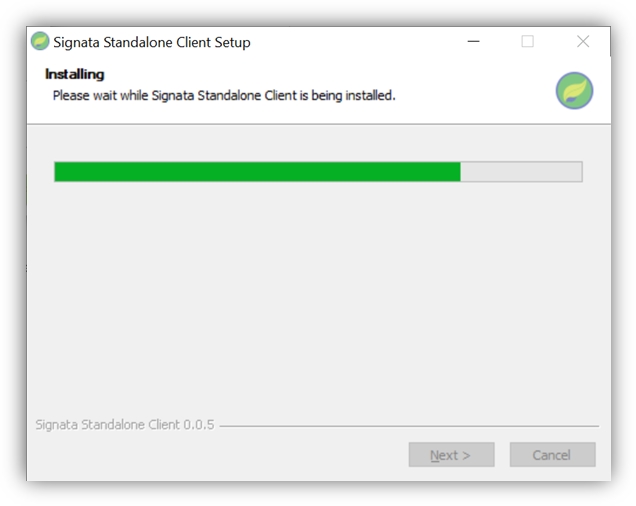The width and height of the screenshot is (636, 506).
Task: Click the Next > button
Action: pyautogui.click(x=451, y=455)
